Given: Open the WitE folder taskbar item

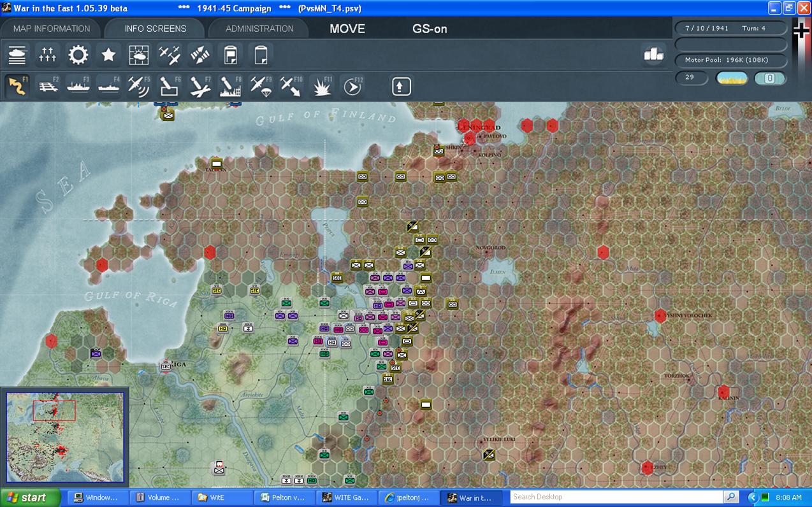Looking at the screenshot, I should [x=222, y=497].
